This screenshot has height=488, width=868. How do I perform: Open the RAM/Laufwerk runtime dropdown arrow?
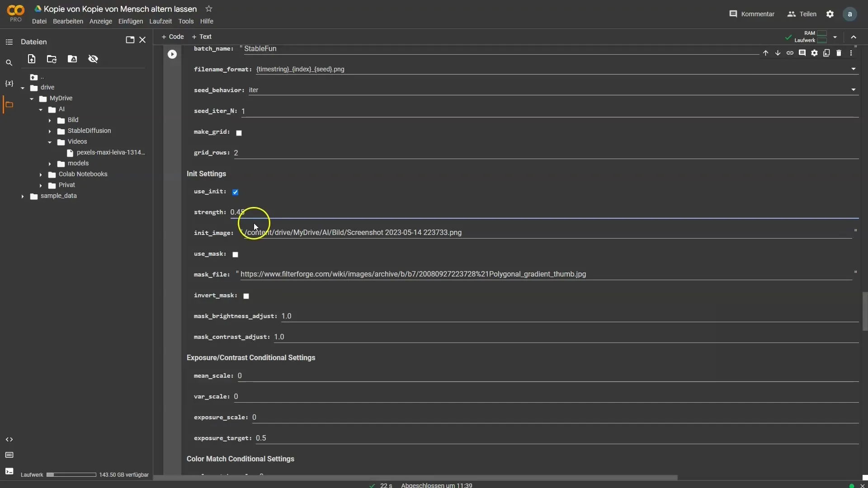[835, 37]
